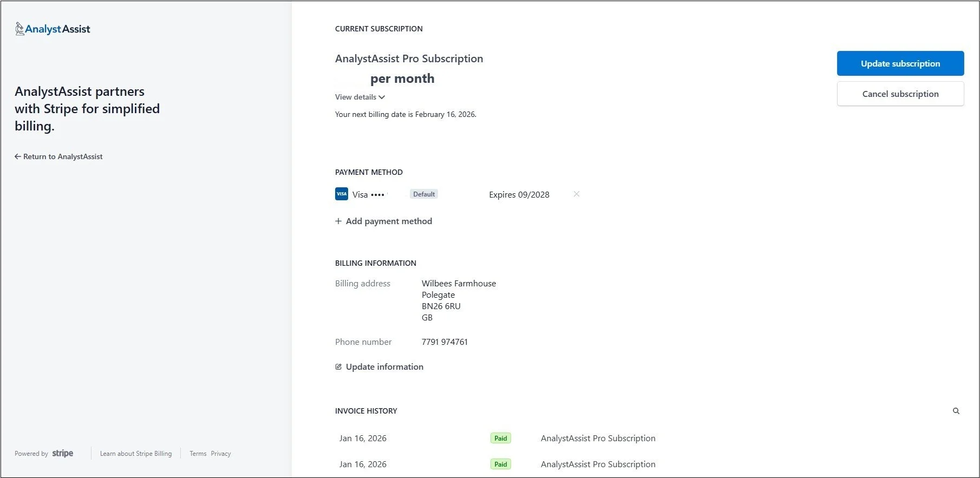Click first Jan 16, 2026 invoice date
Image resolution: width=980 pixels, height=478 pixels.
pyautogui.click(x=363, y=438)
